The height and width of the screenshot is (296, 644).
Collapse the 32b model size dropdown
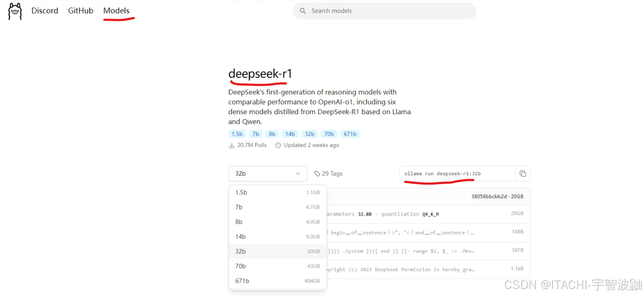267,173
